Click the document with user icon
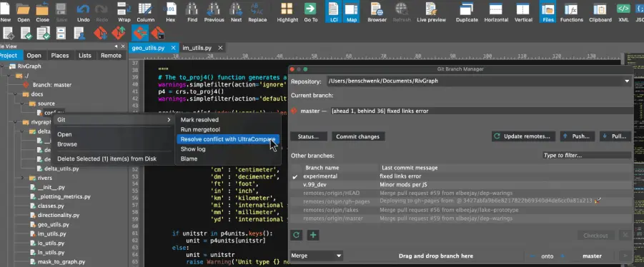This screenshot has height=267, width=644. coord(79,33)
